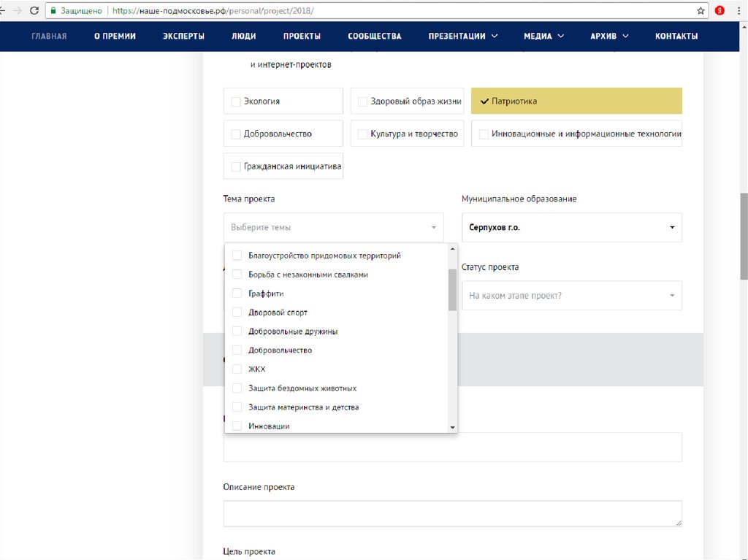The width and height of the screenshot is (748, 560).
Task: Check the Экология category box
Action: (x=236, y=101)
